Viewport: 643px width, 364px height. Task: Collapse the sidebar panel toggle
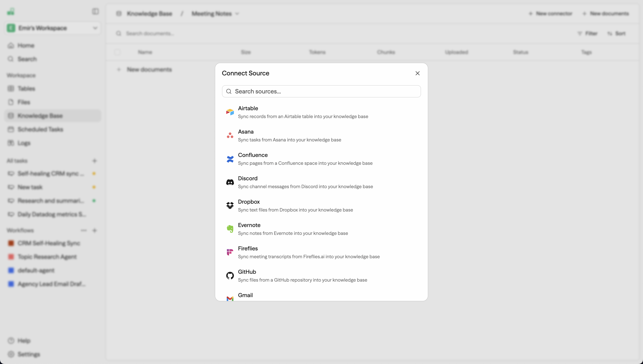95,11
